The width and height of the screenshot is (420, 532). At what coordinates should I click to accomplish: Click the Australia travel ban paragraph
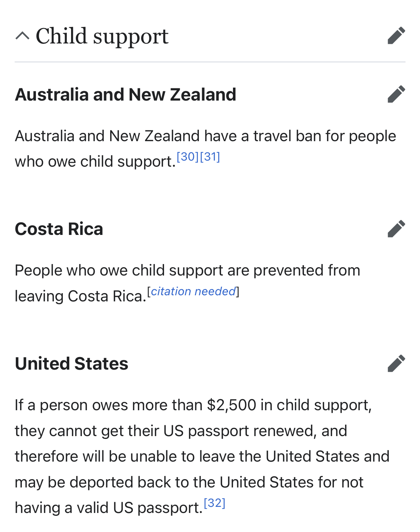[205, 149]
